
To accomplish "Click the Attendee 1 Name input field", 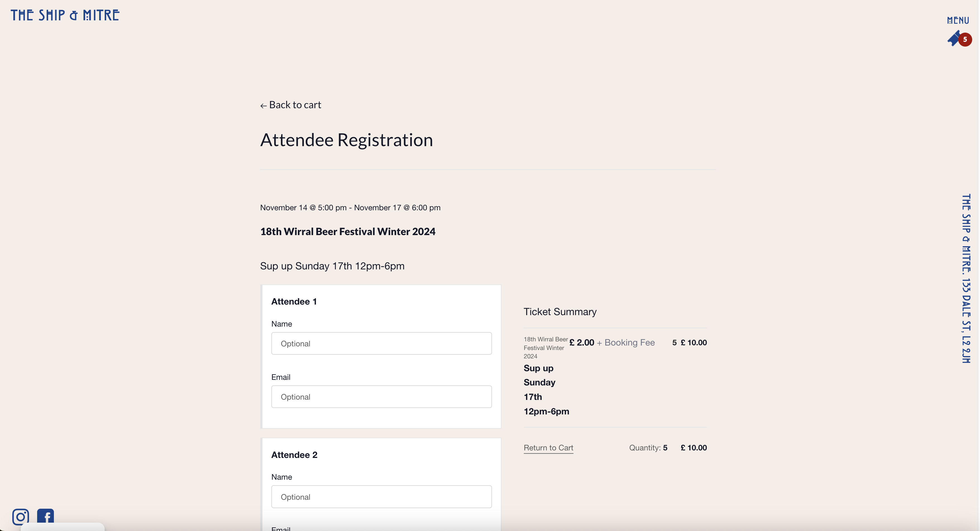I will [x=381, y=343].
